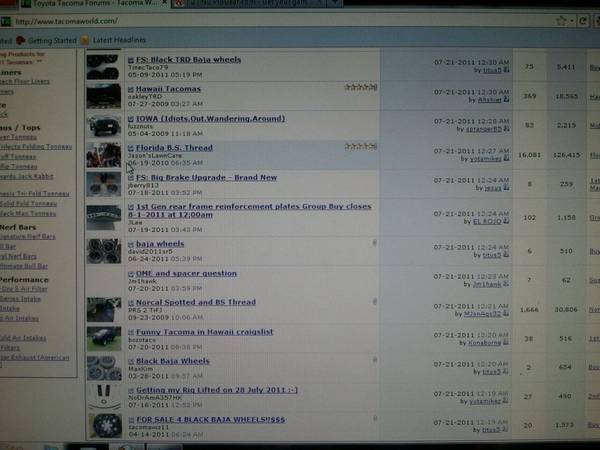Click the reload page icon
The image size is (600, 450).
coord(582,21)
